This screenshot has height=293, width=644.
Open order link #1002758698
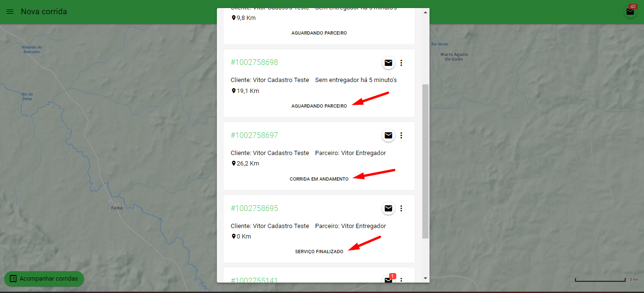click(x=254, y=63)
